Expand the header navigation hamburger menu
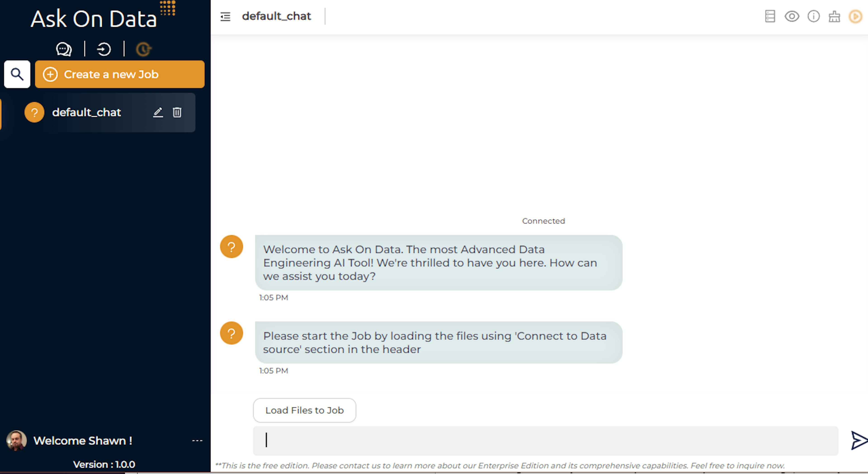The width and height of the screenshot is (868, 474). coord(226,16)
